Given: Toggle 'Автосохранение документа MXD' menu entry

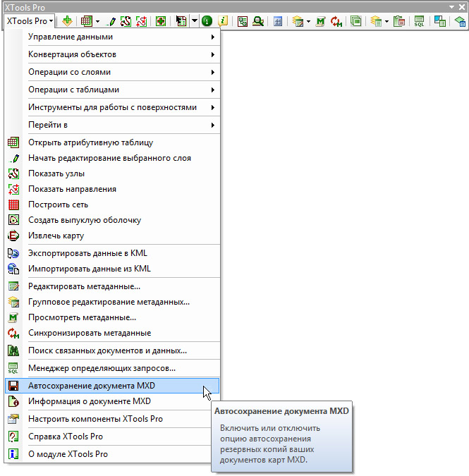Looking at the screenshot, I should (112, 386).
